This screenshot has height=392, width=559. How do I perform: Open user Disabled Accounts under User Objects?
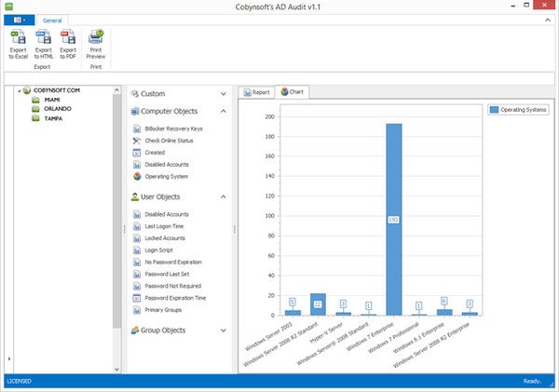167,214
